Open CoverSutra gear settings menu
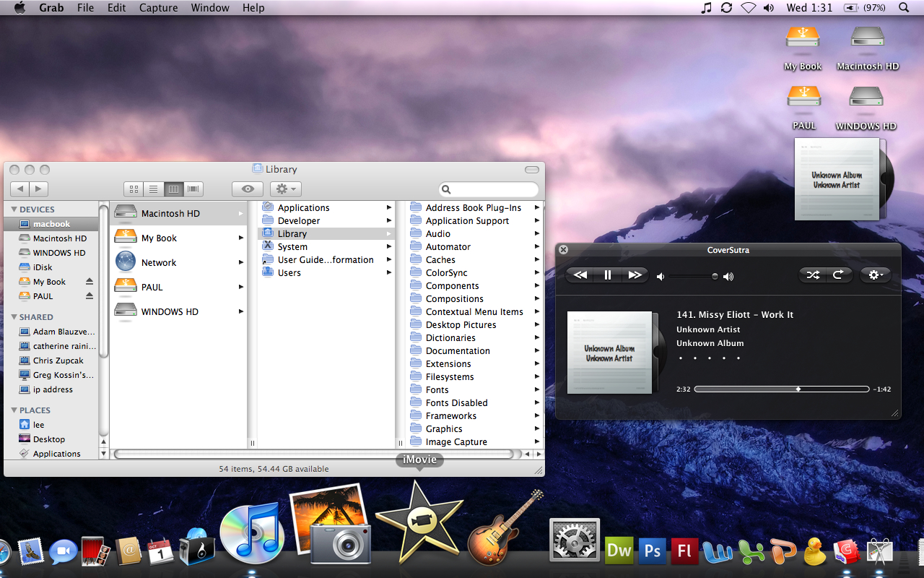The width and height of the screenshot is (924, 578). click(x=876, y=275)
